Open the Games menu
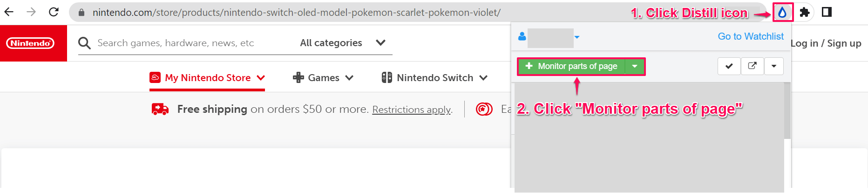 323,78
